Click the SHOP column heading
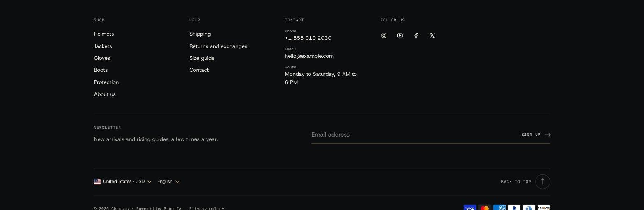Image resolution: width=644 pixels, height=210 pixels. coord(99,20)
